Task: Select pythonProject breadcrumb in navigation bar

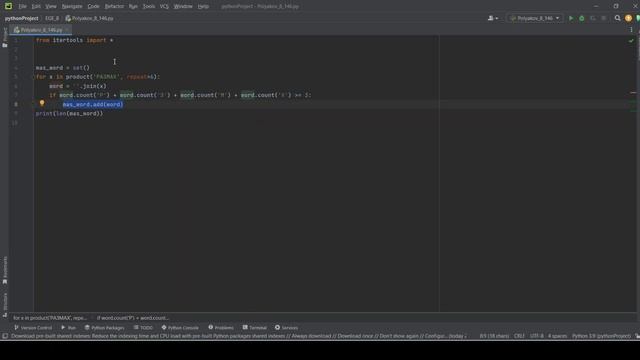Action: pyautogui.click(x=22, y=18)
